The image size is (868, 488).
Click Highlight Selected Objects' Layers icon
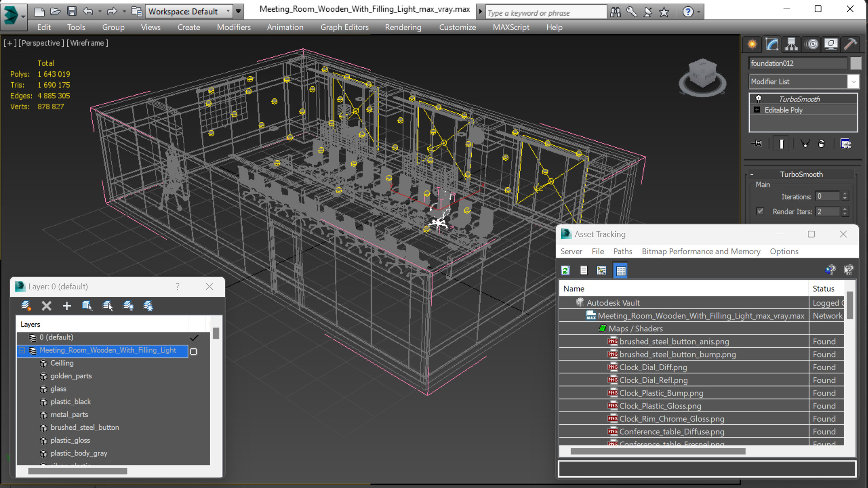[x=108, y=306]
